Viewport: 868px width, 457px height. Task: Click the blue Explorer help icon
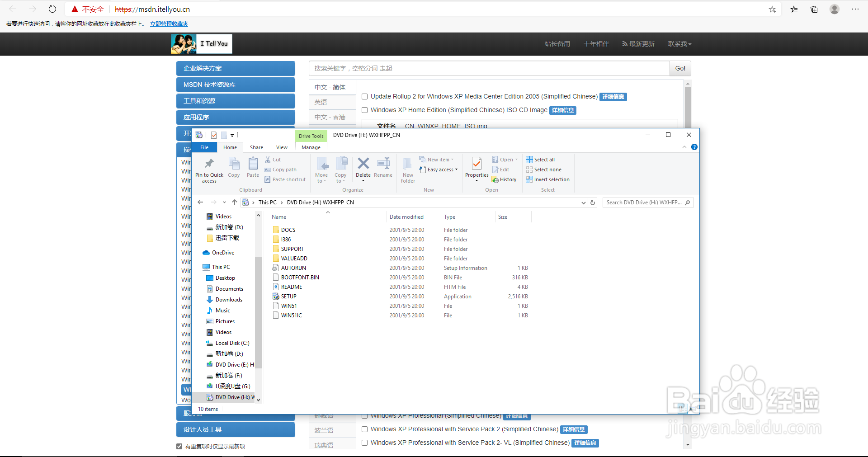tap(694, 147)
